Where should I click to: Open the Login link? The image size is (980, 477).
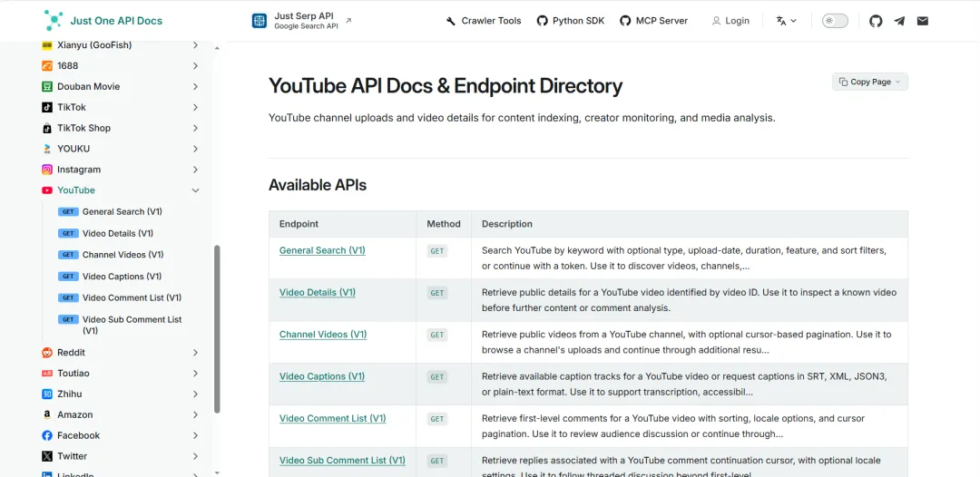730,21
